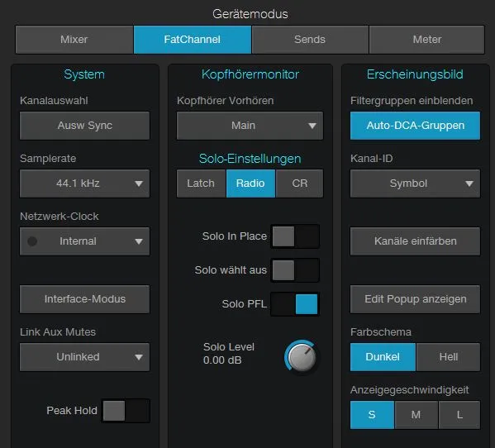Enable the Solo wählt aus switch
The width and height of the screenshot is (495, 448).
point(295,270)
